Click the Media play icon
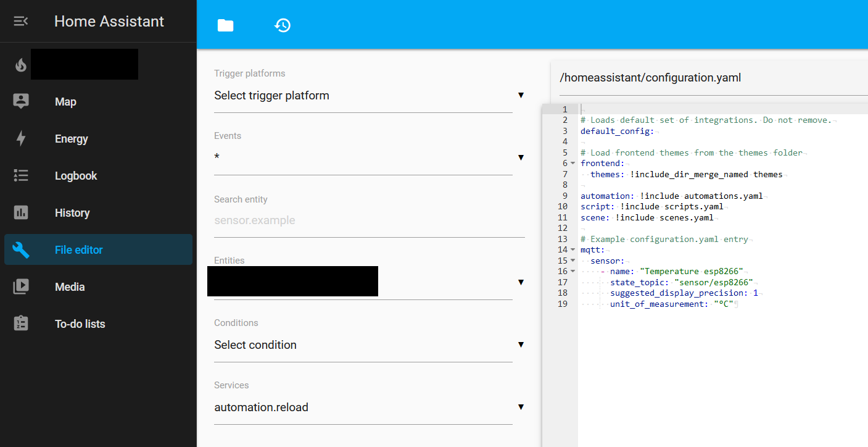868x447 pixels. [21, 287]
